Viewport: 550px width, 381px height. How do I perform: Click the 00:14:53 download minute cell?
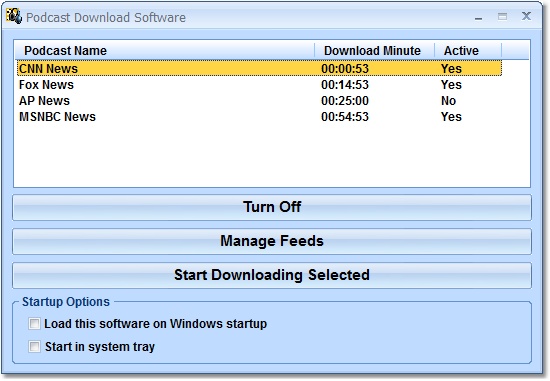345,85
